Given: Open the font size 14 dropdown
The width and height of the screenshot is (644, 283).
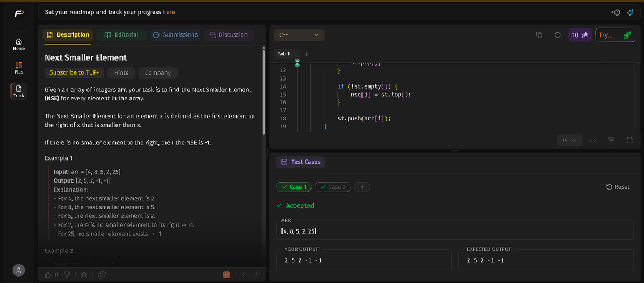Looking at the screenshot, I should pos(569,141).
